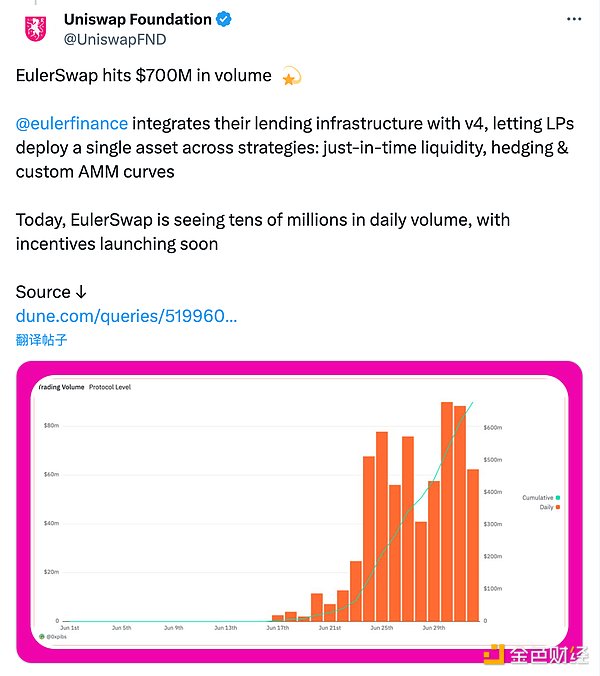Click the $80m y-axis label
Image resolution: width=600 pixels, height=676 pixels.
click(52, 425)
